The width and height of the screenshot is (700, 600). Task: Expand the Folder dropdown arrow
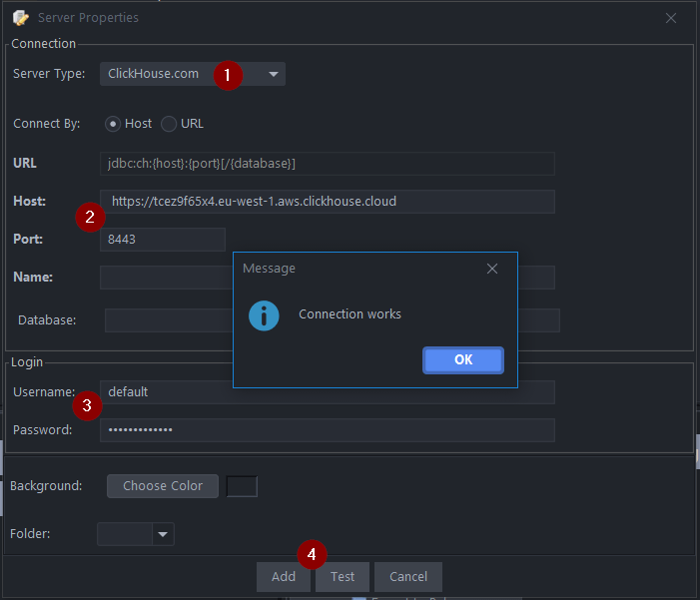click(x=163, y=534)
